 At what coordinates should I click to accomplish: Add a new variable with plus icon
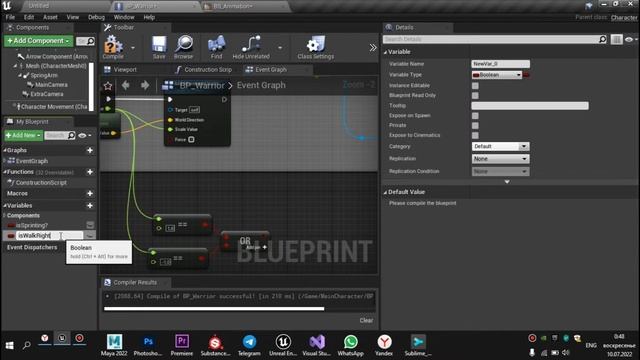[x=90, y=206]
